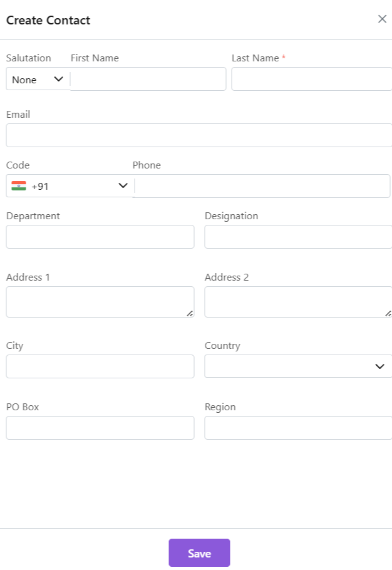Screen dimensions: 392x570
Task: Focus the Department text field
Action: pyautogui.click(x=100, y=237)
